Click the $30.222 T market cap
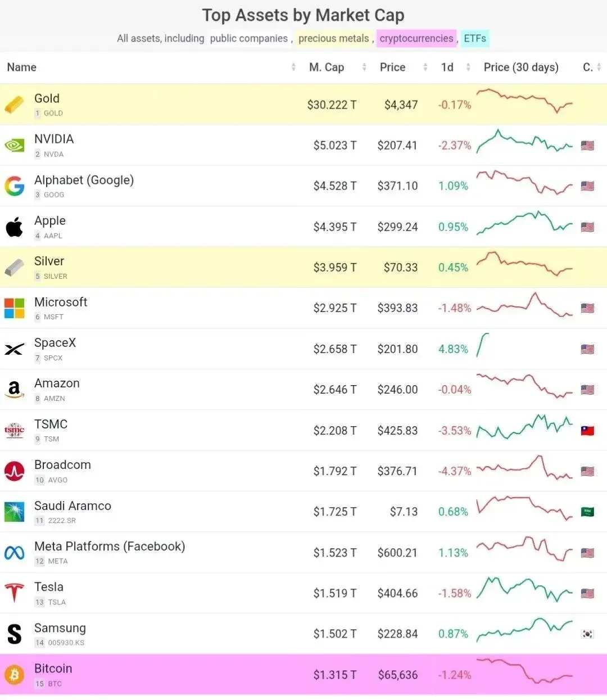 point(332,105)
